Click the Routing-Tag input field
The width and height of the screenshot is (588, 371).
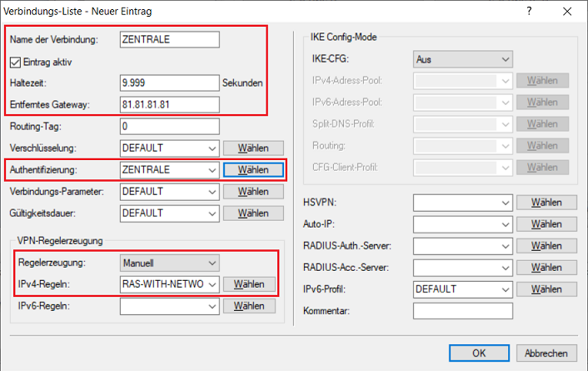(x=168, y=127)
